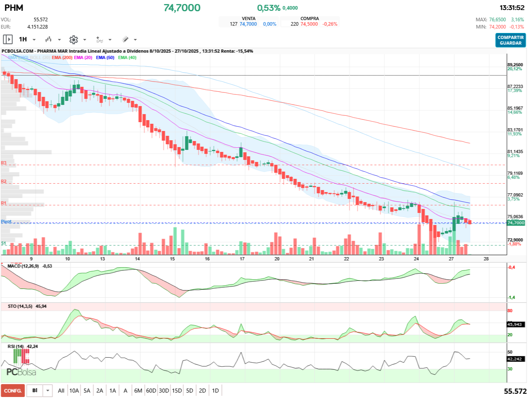The image size is (532, 399).
Task: Open the dropdown arrow beside BI
Action: [x=48, y=391]
